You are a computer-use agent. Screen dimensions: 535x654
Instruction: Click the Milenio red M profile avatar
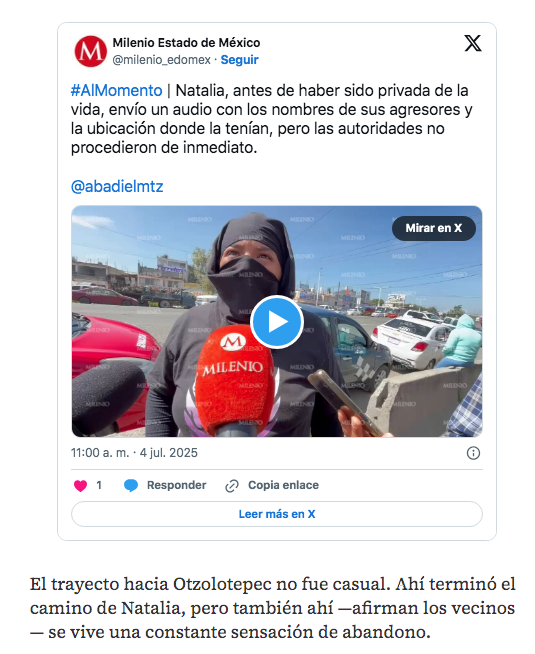(91, 51)
